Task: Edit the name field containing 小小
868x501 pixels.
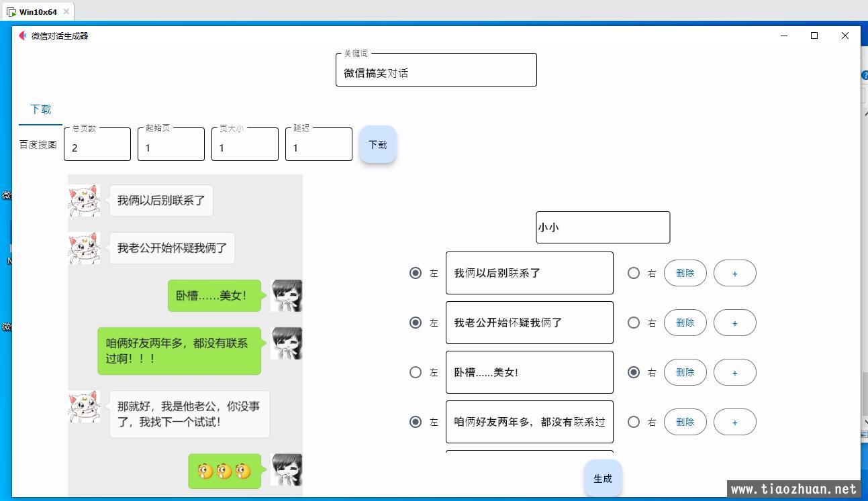Action: tap(603, 227)
